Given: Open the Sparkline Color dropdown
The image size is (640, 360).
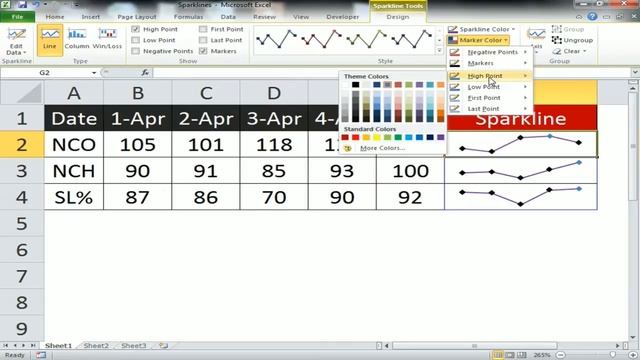Looking at the screenshot, I should pyautogui.click(x=481, y=29).
